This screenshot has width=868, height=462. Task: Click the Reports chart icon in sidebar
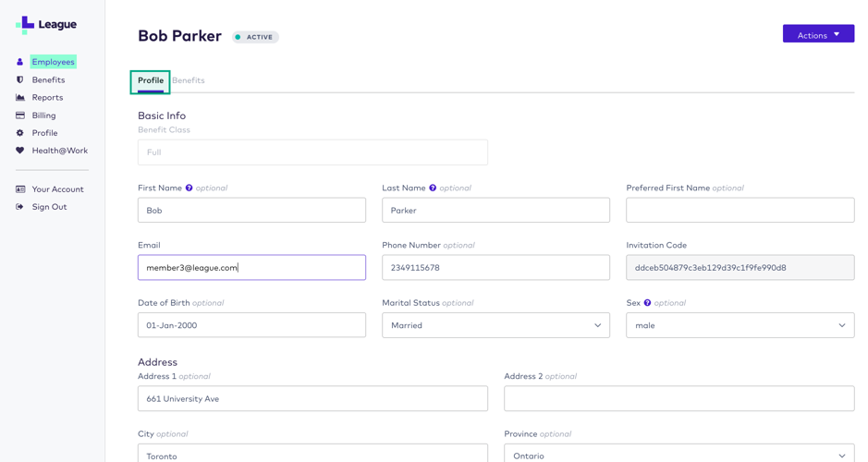click(x=20, y=97)
